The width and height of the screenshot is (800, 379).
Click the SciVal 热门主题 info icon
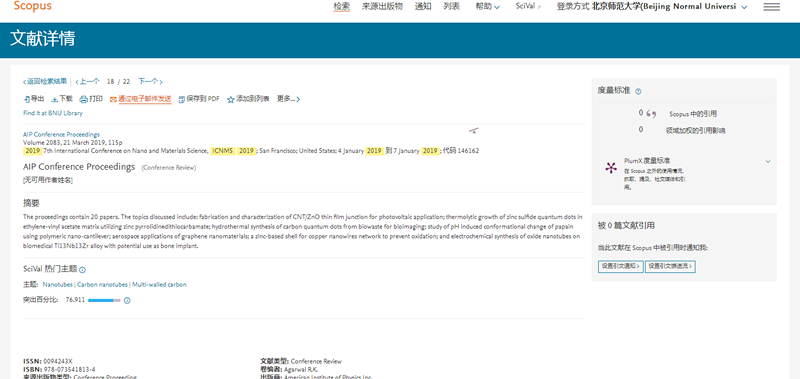coord(82,270)
